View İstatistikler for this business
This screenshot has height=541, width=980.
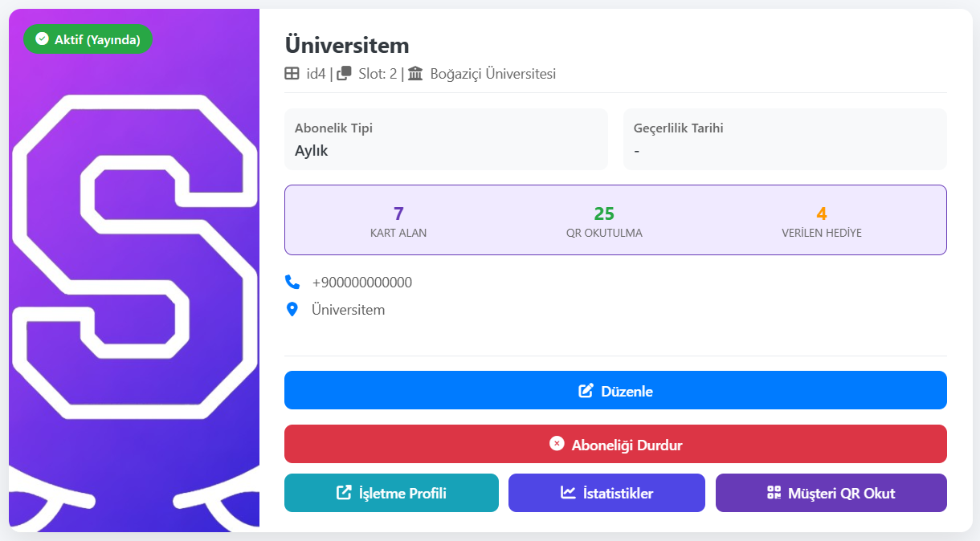pyautogui.click(x=606, y=493)
